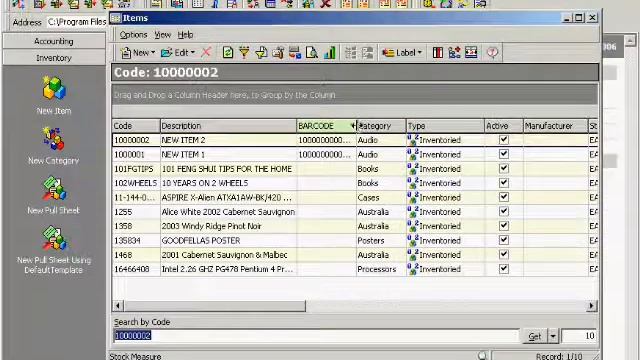Click the Address field with C:\Program Files
The height and width of the screenshot is (360, 640).
77,22
